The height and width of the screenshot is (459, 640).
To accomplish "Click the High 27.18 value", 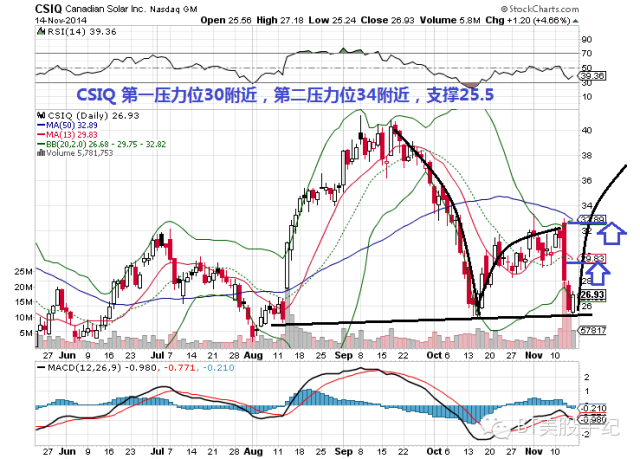I will tap(280, 20).
